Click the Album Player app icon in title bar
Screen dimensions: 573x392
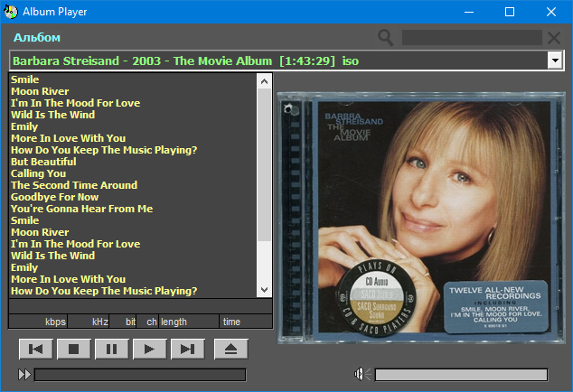pos(11,12)
